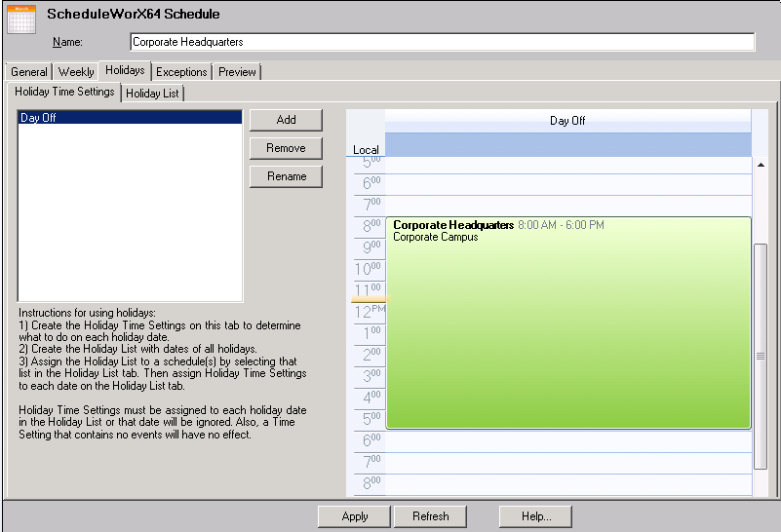Switch to the Preview tab
The image size is (781, 532).
[237, 72]
